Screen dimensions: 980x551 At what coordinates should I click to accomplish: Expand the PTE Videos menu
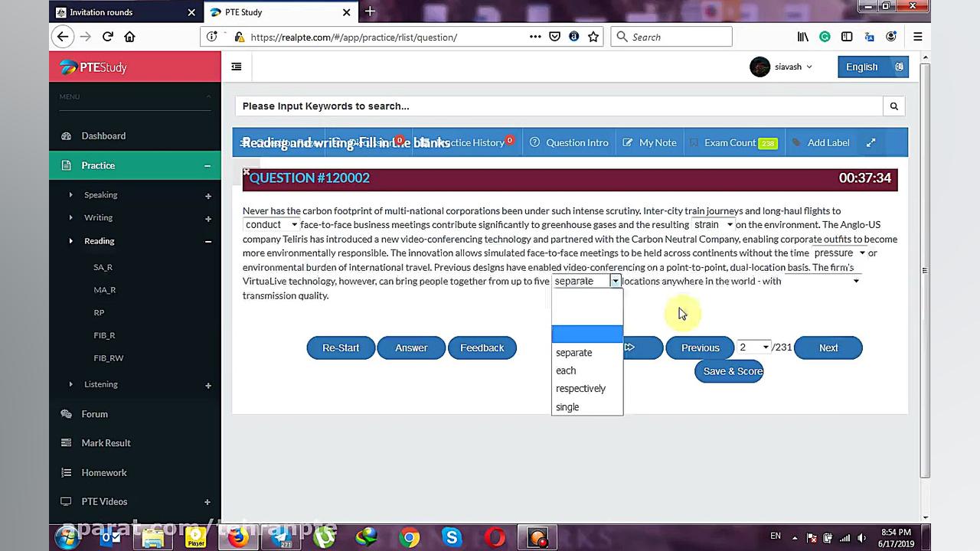pos(207,502)
